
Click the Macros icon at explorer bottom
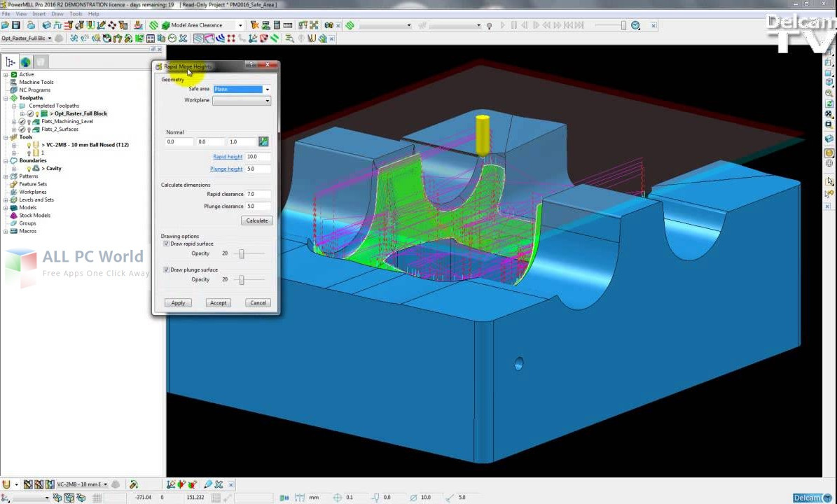click(13, 230)
